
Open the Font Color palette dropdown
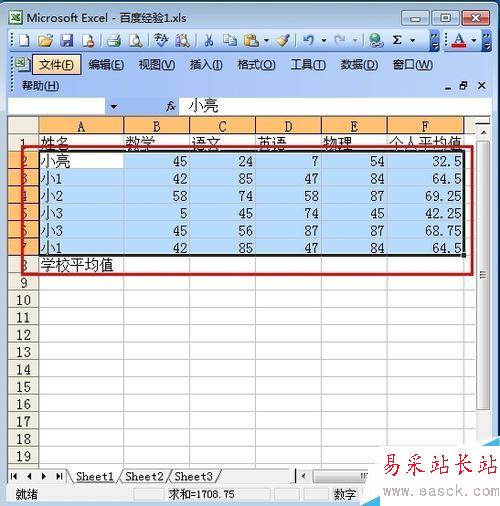tap(474, 41)
